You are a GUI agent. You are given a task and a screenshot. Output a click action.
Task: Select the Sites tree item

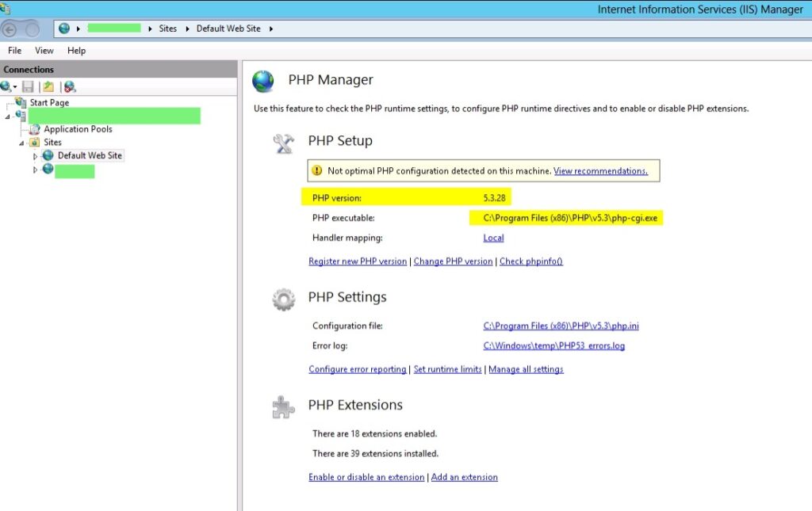click(52, 143)
